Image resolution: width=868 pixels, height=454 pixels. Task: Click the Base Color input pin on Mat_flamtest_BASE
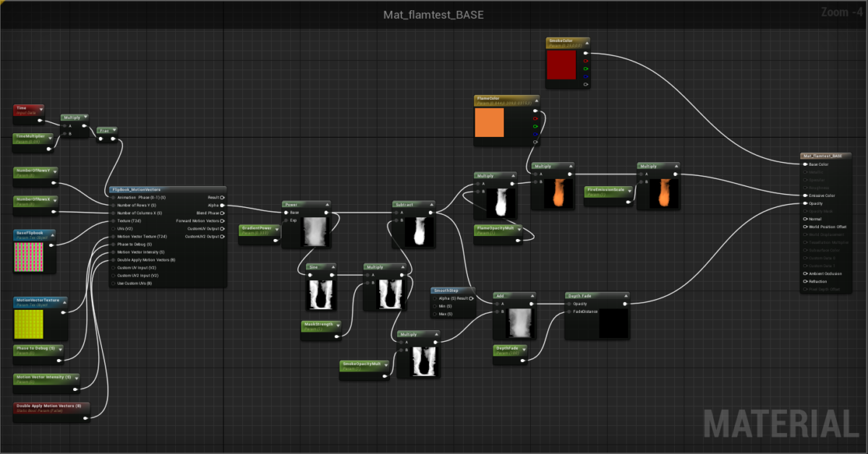click(805, 164)
